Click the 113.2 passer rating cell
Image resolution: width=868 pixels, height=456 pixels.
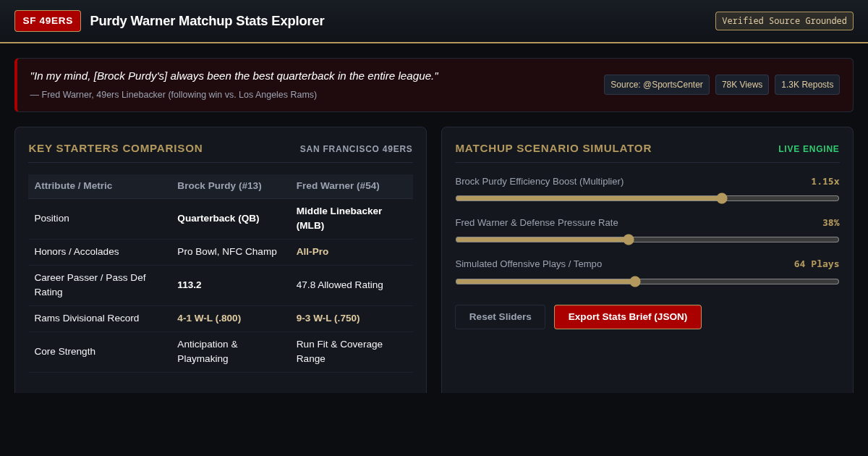click(190, 285)
